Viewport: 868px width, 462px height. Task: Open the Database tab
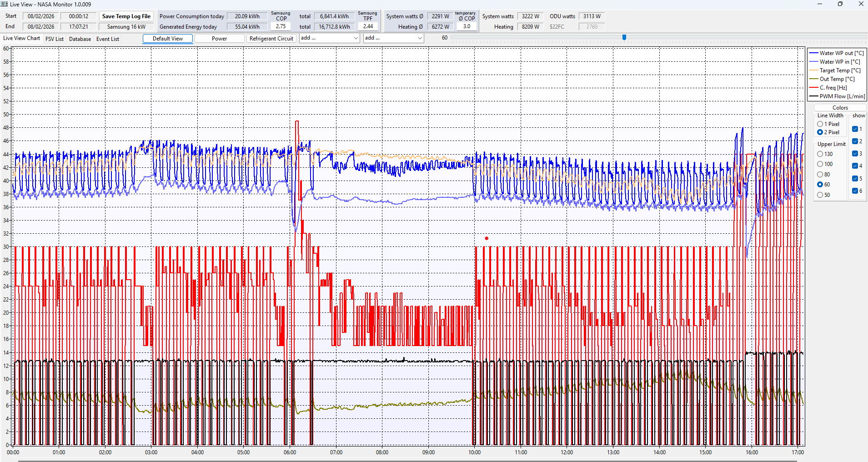click(x=80, y=39)
